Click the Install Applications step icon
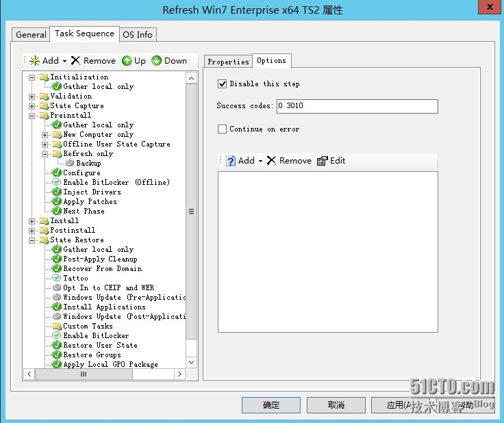The width and height of the screenshot is (504, 423). click(57, 307)
